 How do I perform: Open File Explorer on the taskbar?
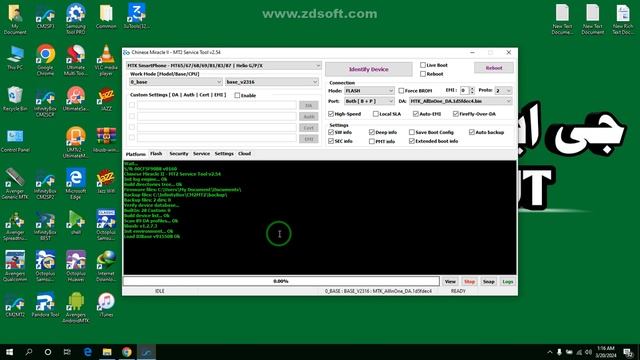point(107,352)
